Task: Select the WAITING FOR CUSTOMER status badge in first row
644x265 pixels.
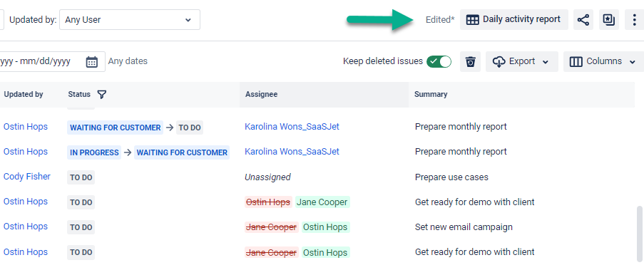Action: pyautogui.click(x=115, y=128)
